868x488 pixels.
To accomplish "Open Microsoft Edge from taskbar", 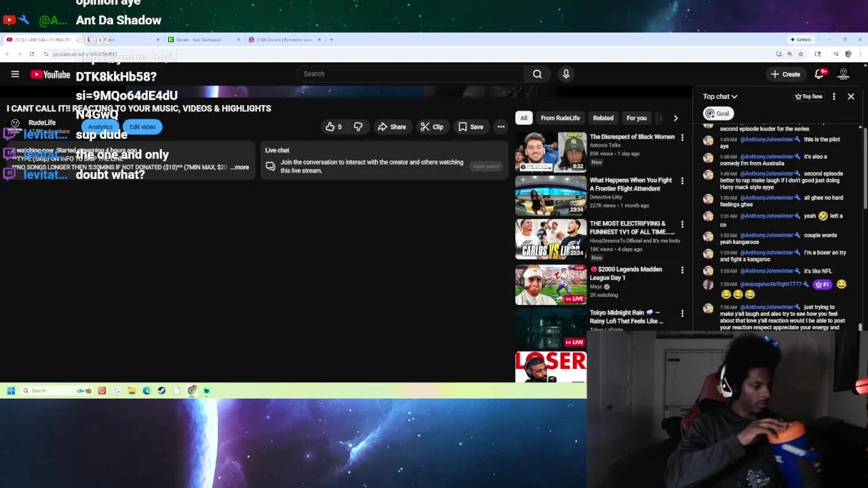I will [x=146, y=390].
